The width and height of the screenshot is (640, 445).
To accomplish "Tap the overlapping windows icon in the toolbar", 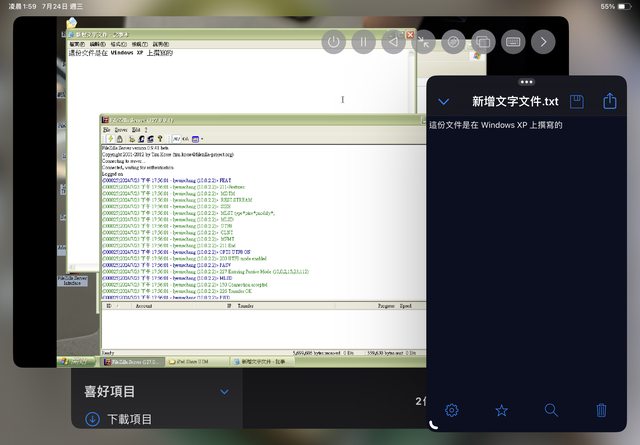I will 483,42.
